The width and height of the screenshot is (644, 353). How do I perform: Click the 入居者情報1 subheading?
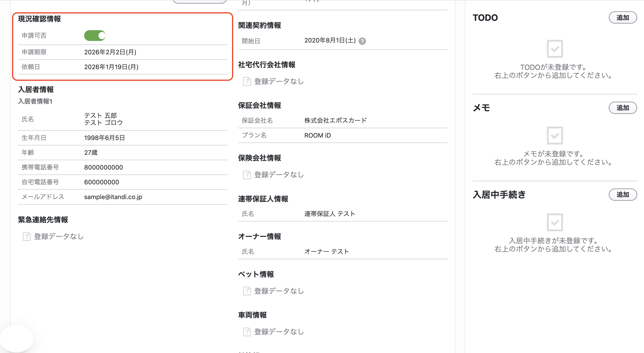tap(35, 101)
